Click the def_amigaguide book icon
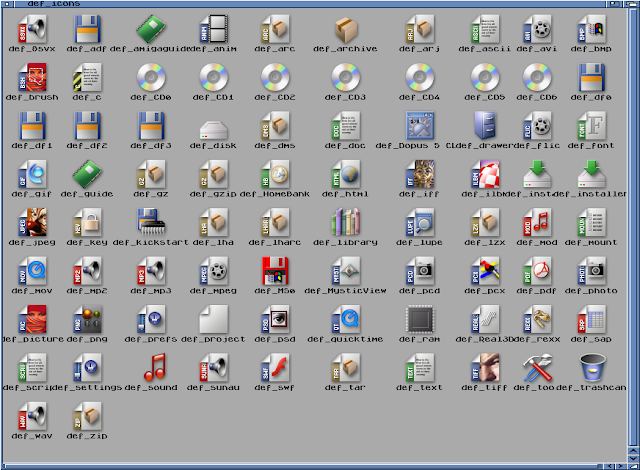Screen dimensions: 640x470 pos(151,27)
